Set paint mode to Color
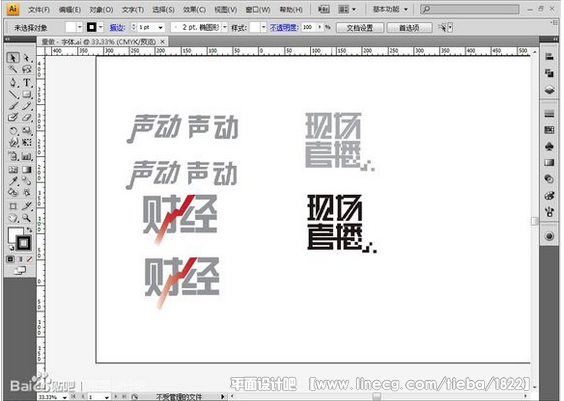 [10, 259]
